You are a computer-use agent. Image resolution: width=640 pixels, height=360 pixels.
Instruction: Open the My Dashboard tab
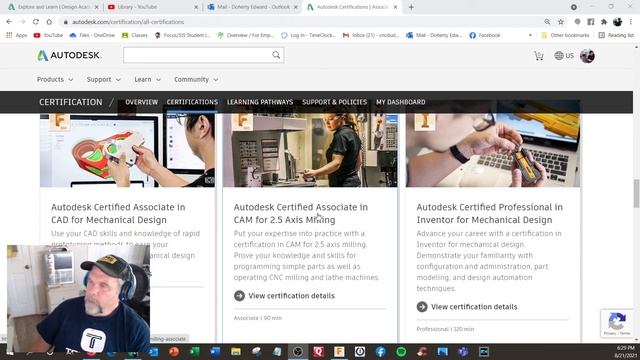400,102
